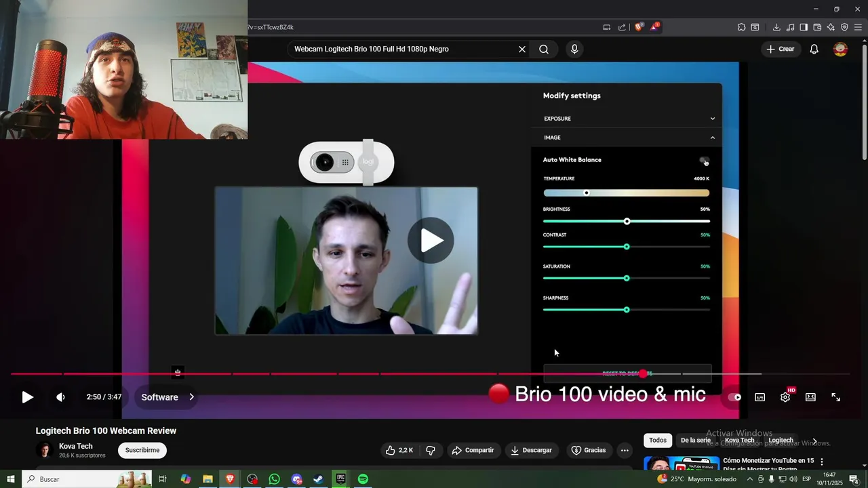Screen dimensions: 868x488
Task: Expand the EXPOSURE section chevron
Action: pyautogui.click(x=713, y=119)
